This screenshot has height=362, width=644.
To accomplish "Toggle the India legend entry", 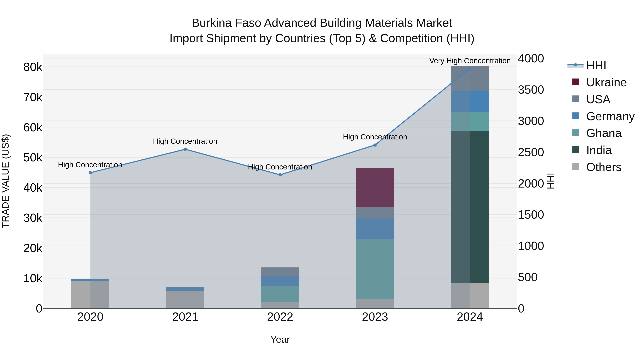I will coord(592,150).
